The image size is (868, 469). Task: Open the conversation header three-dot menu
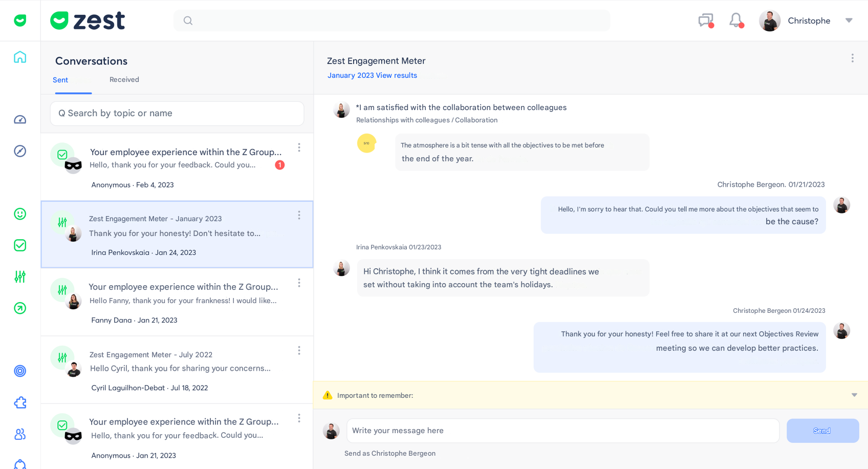click(x=852, y=58)
